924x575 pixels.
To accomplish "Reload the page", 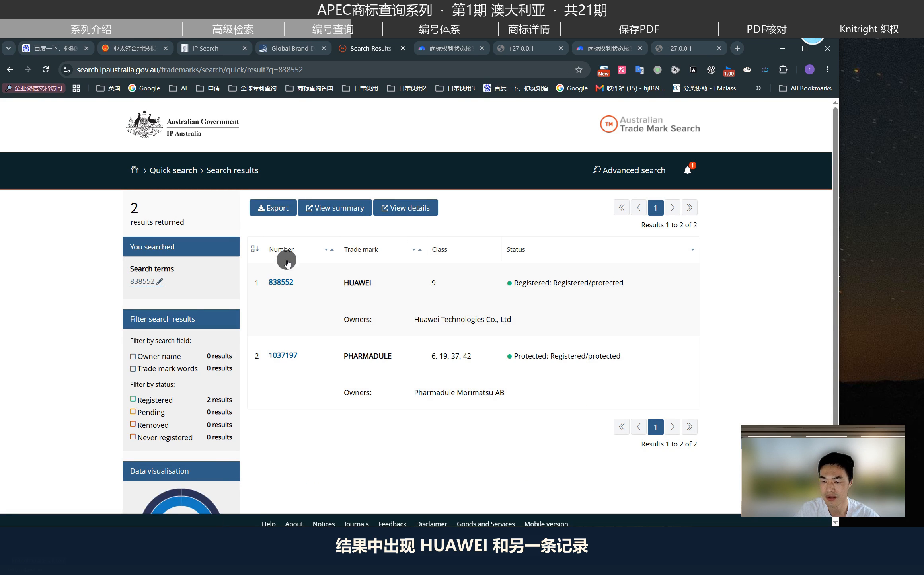I will [46, 70].
